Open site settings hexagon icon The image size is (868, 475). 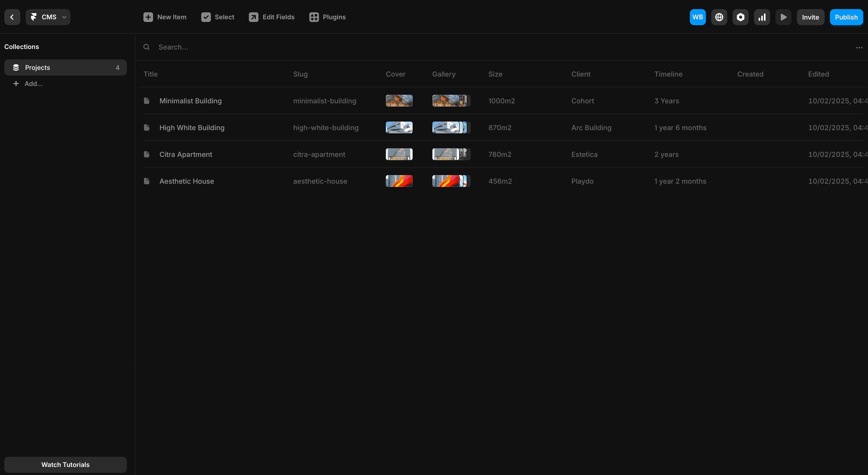[x=740, y=17]
